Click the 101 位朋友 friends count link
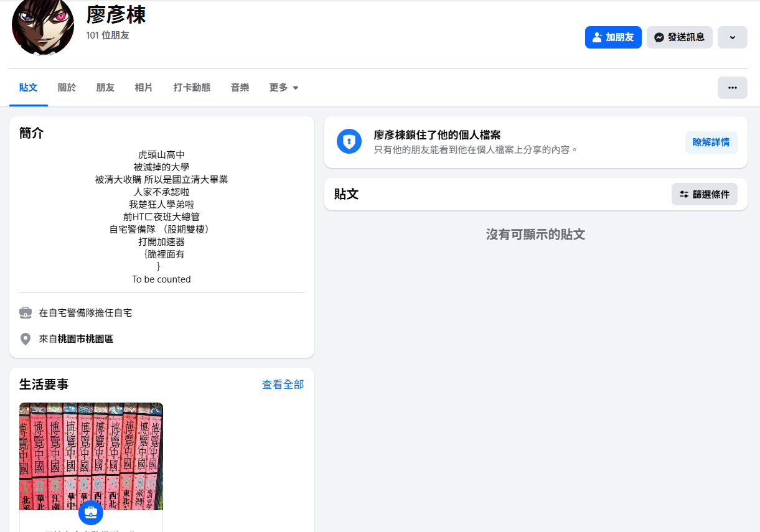The image size is (760, 532). pos(108,35)
